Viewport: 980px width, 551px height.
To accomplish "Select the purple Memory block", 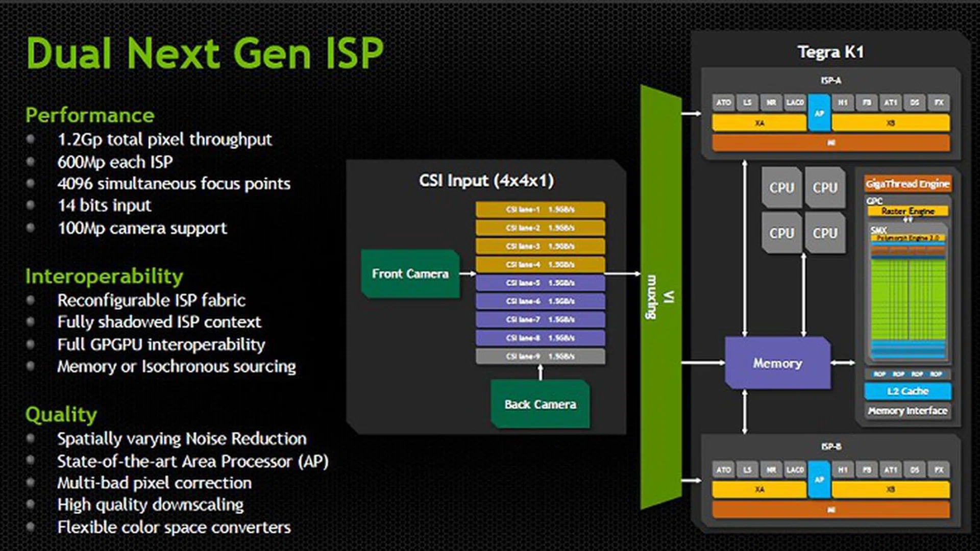I will coord(777,363).
